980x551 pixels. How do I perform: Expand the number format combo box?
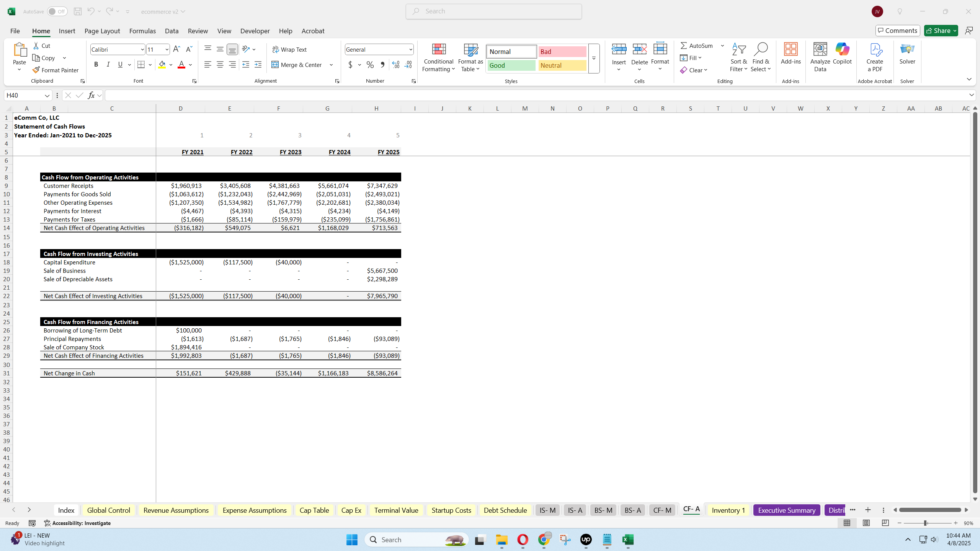(x=410, y=49)
